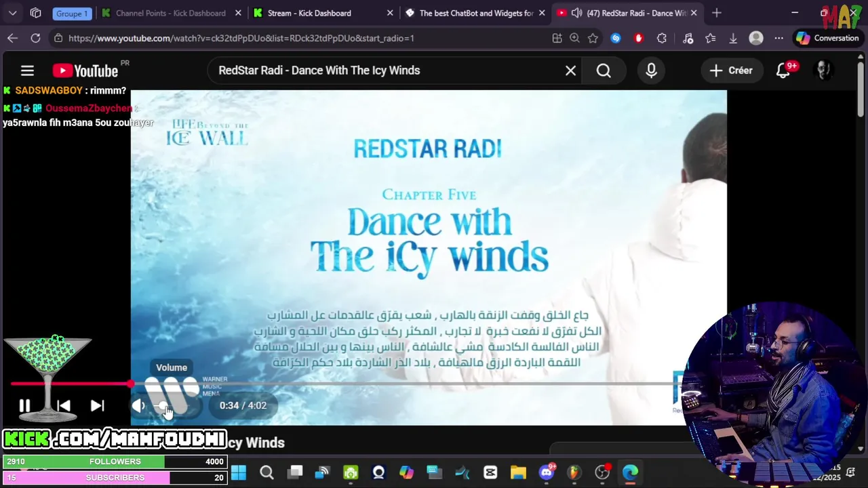Image resolution: width=868 pixels, height=488 pixels.
Task: Open Task View on the taskbar
Action: pos(295,472)
